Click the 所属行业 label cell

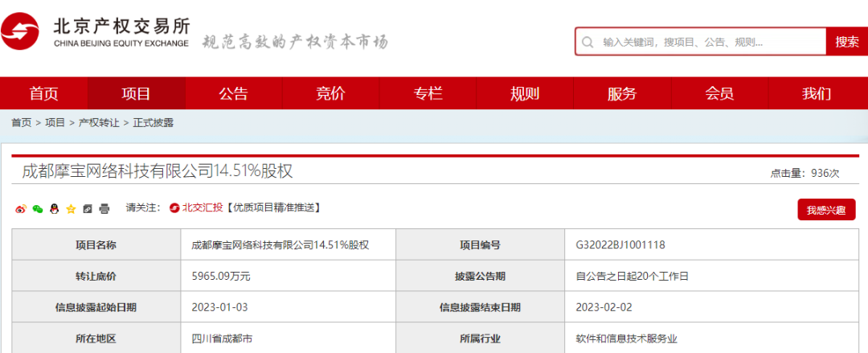pyautogui.click(x=480, y=338)
